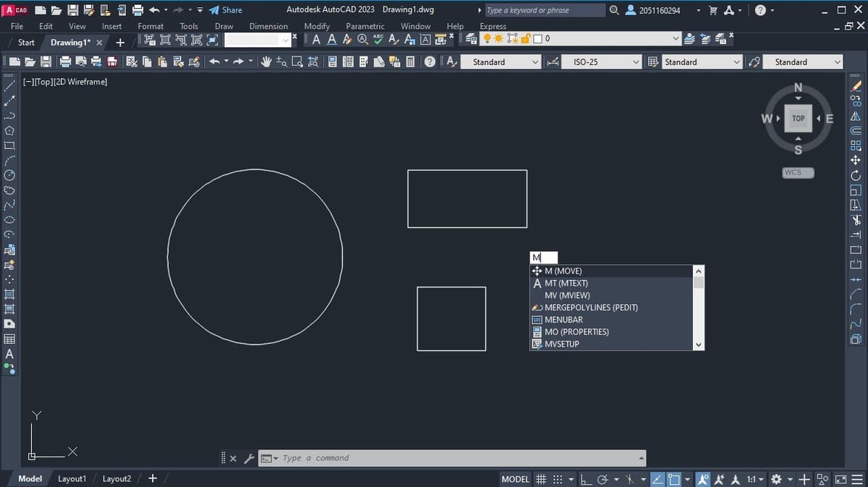Select the Mirror tool in modify toolbar
Screen dimensions: 868x487
(x=856, y=116)
